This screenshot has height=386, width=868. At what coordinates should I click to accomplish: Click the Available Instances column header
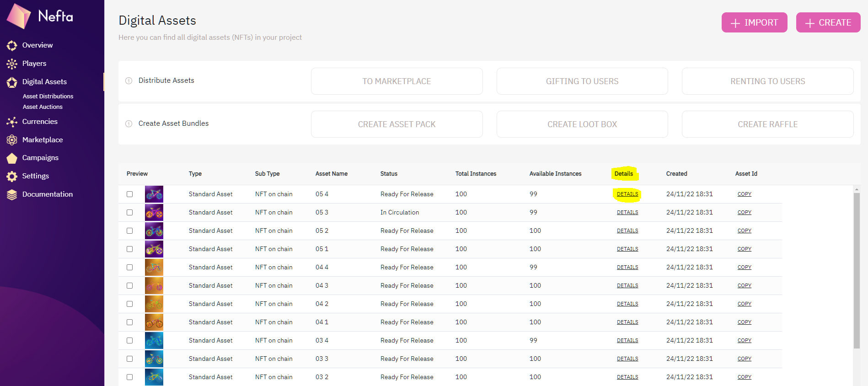[555, 174]
